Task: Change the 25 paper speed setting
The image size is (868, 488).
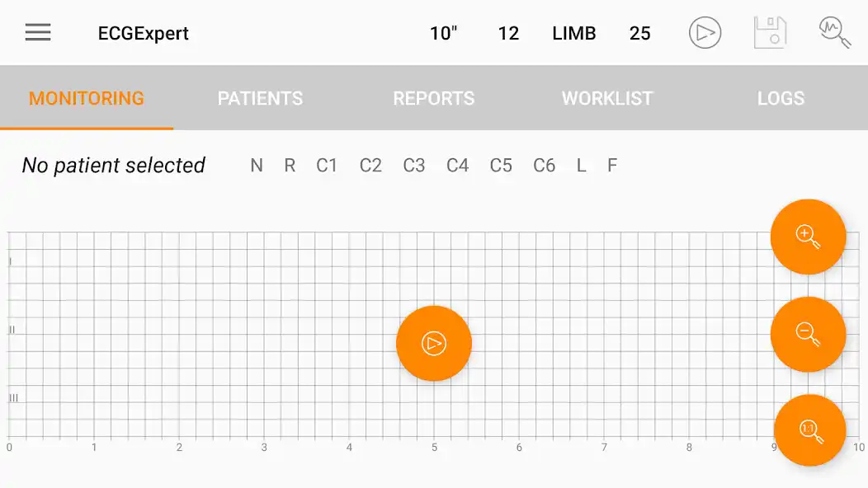Action: click(640, 33)
